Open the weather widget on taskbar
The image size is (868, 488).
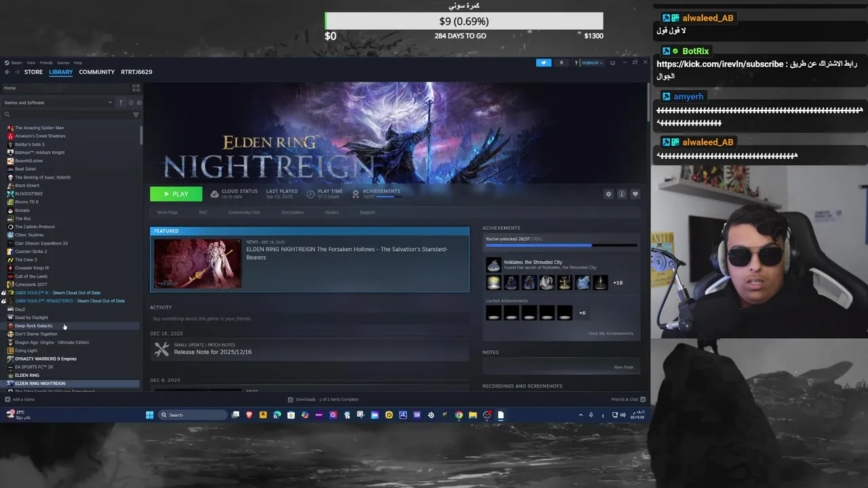[18, 414]
